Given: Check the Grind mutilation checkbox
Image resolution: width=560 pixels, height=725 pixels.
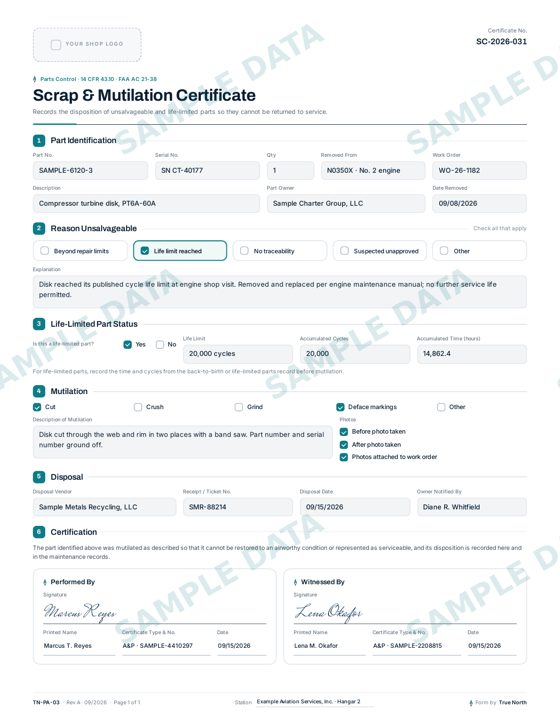Looking at the screenshot, I should click(239, 407).
